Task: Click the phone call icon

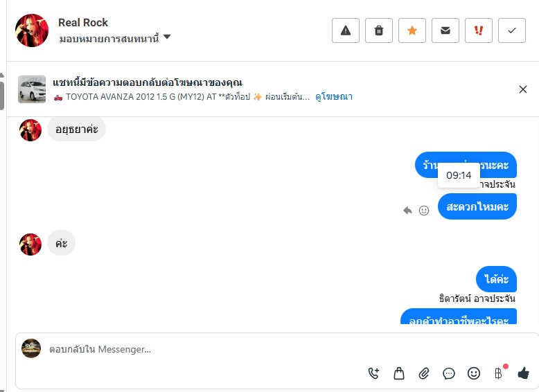Action: tap(374, 373)
